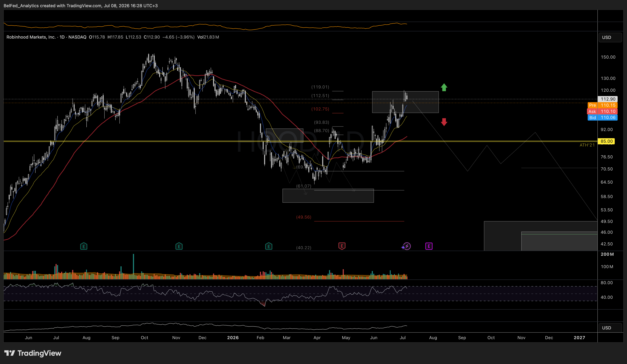Click the 49.50 price axis label
Screen dimensions: 627x364
[607, 221]
